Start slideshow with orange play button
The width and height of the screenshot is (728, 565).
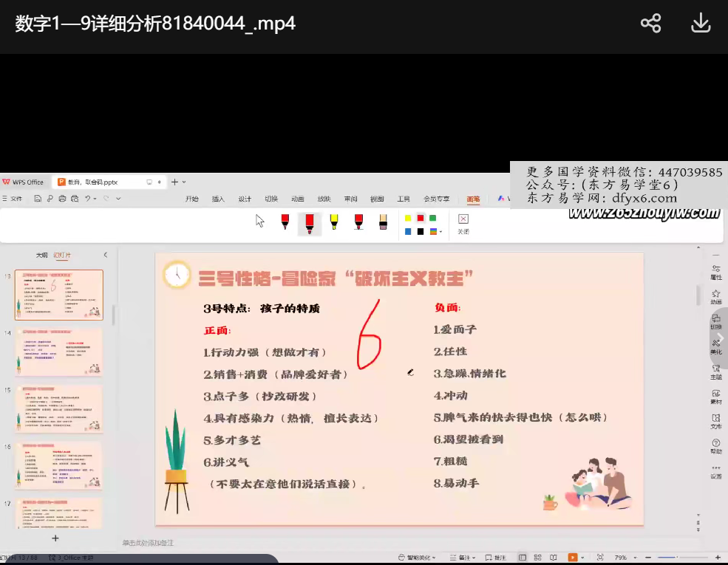coord(571,558)
